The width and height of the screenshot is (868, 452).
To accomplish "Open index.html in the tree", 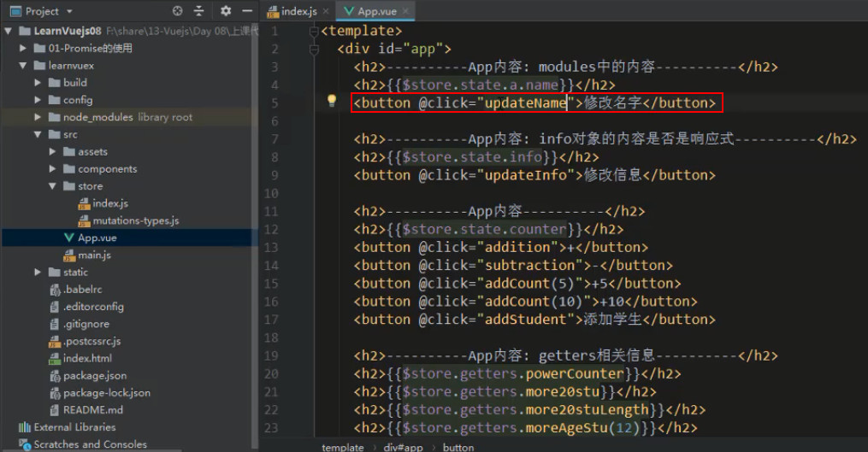I will tap(87, 358).
